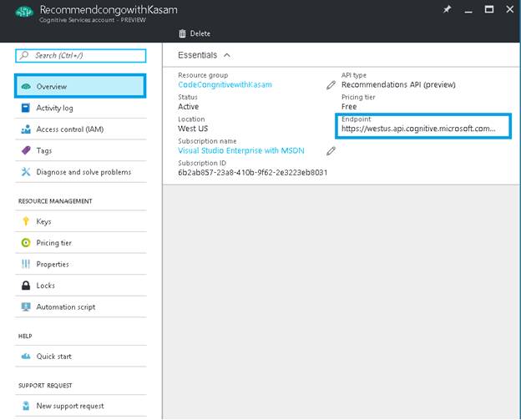Click the pin blade icon
Screen dimensions: 521x420
(x=448, y=9)
